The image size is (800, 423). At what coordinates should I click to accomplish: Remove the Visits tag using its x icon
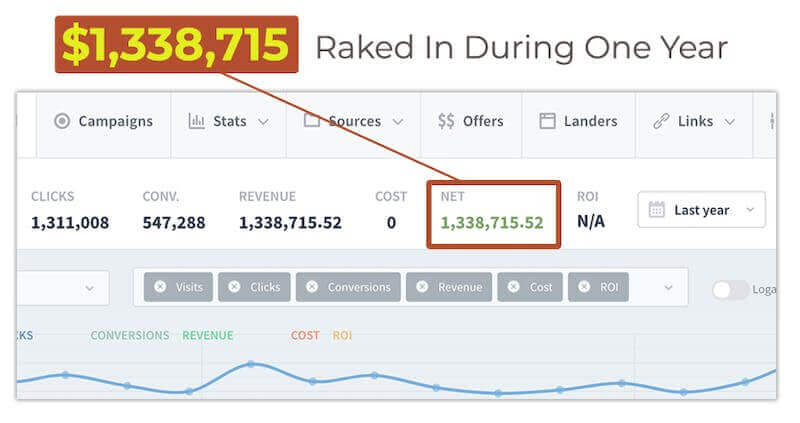coord(160,287)
